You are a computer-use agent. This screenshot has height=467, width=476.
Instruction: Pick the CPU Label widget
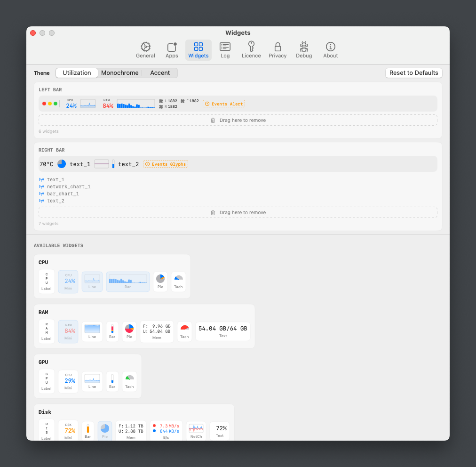[47, 282]
